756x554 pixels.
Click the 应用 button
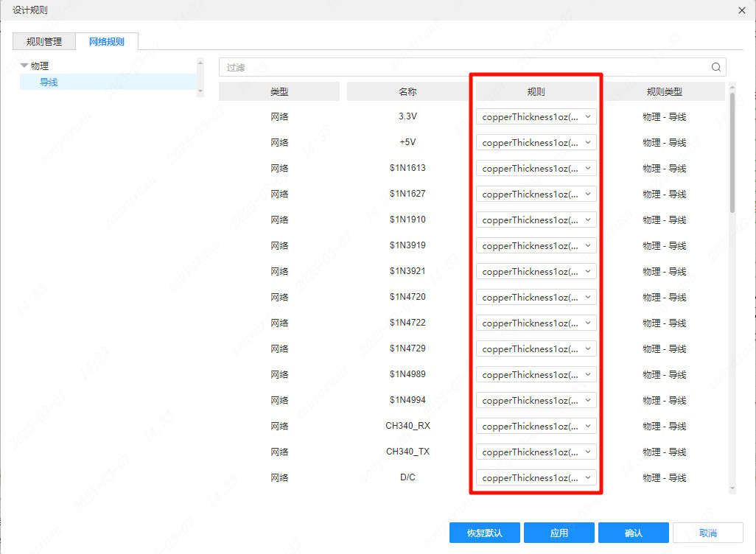pos(559,533)
